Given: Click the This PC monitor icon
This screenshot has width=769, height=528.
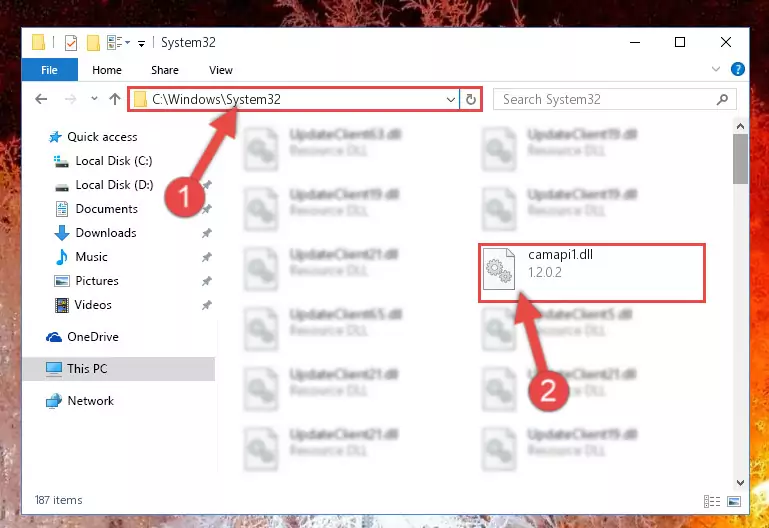Looking at the screenshot, I should [x=54, y=369].
